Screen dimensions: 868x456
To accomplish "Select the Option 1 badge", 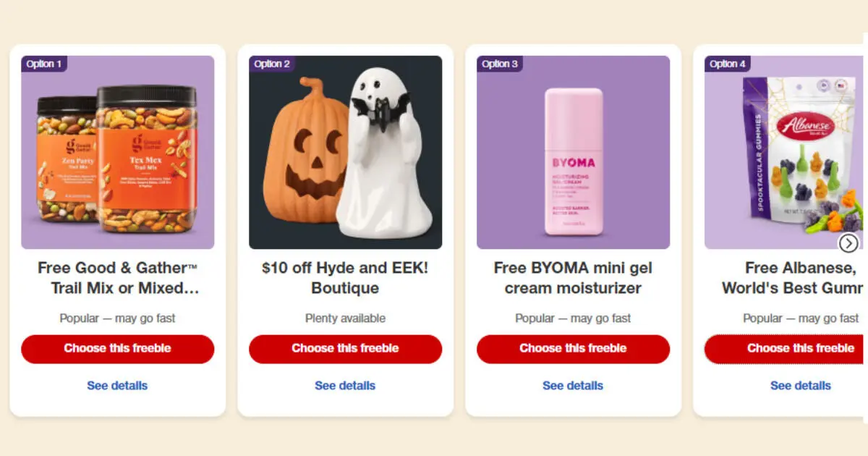I will 44,64.
